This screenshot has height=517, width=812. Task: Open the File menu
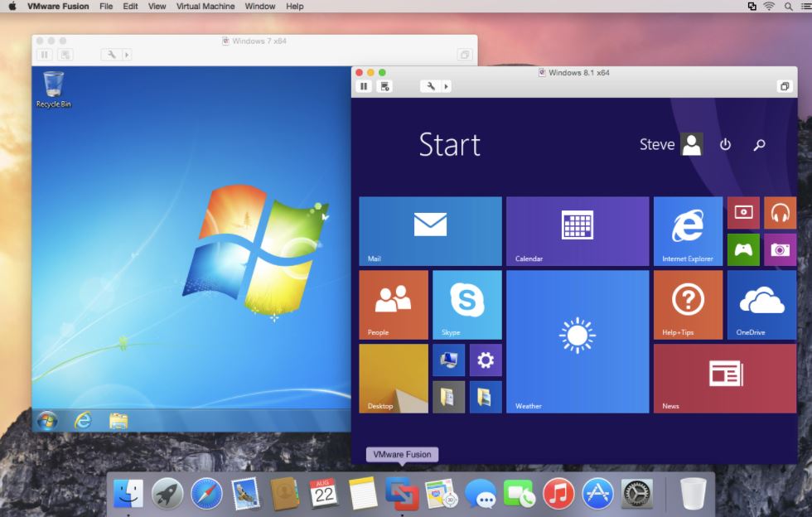106,7
